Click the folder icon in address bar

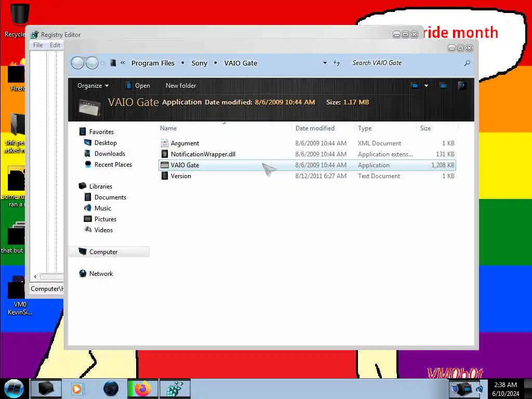[x=113, y=63]
